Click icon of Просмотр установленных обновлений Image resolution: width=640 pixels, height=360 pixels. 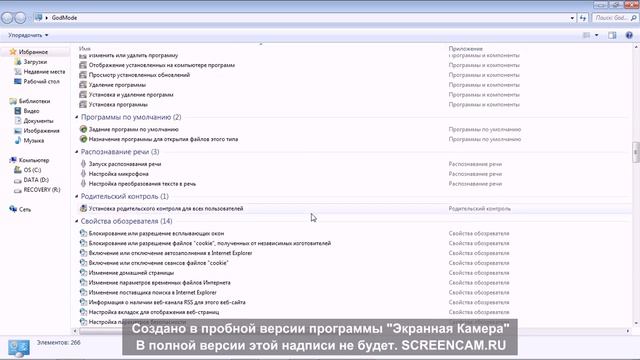(83, 75)
